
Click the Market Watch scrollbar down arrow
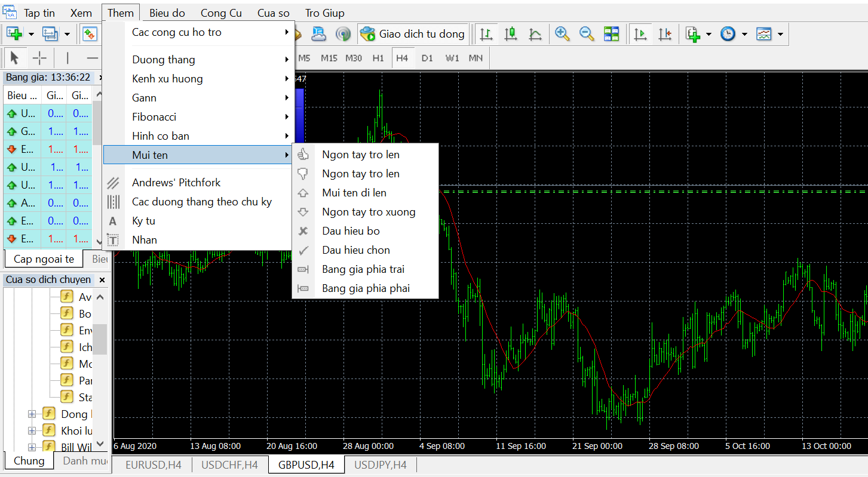click(x=99, y=242)
